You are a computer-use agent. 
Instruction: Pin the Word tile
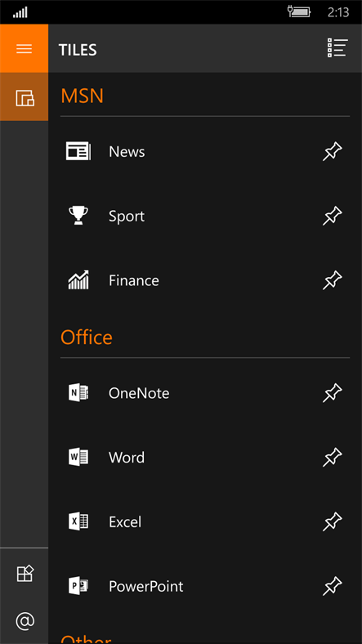332,457
